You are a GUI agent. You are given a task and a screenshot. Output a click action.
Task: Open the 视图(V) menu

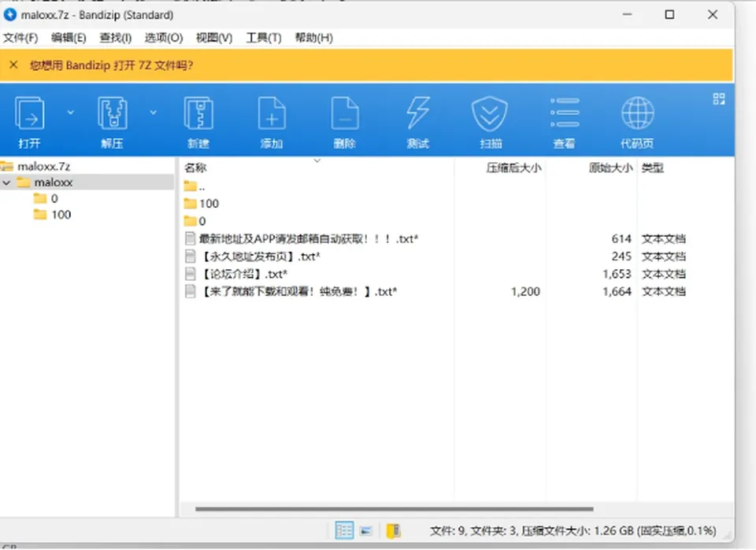click(214, 38)
